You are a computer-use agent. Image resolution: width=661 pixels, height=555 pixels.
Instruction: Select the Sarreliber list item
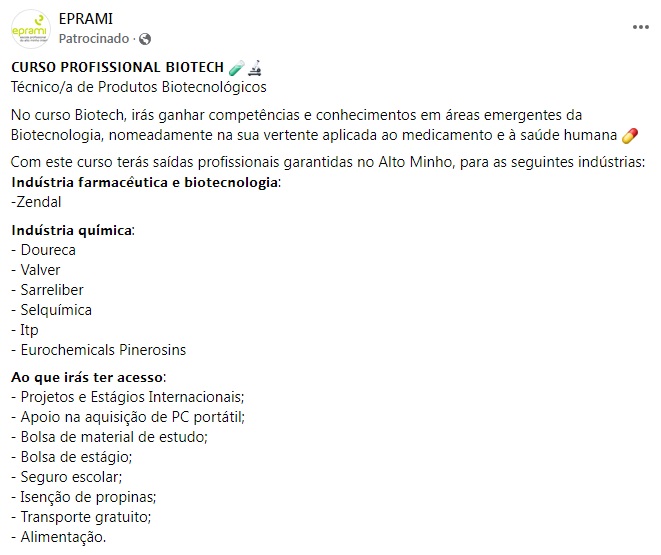tap(50, 290)
